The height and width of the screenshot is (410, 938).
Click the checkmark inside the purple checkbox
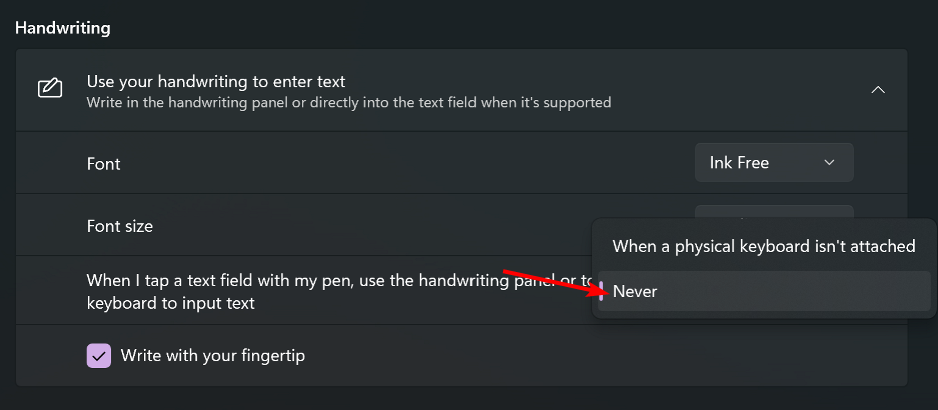[x=99, y=355]
